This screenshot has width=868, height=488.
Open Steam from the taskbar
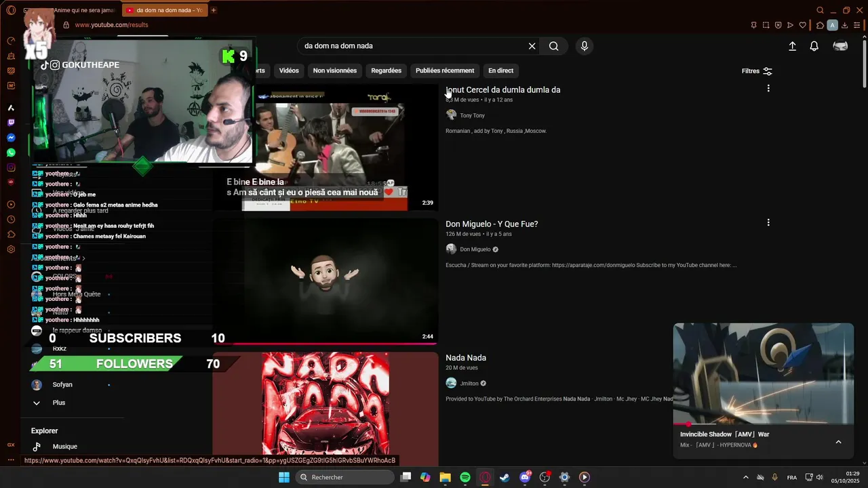point(505,477)
